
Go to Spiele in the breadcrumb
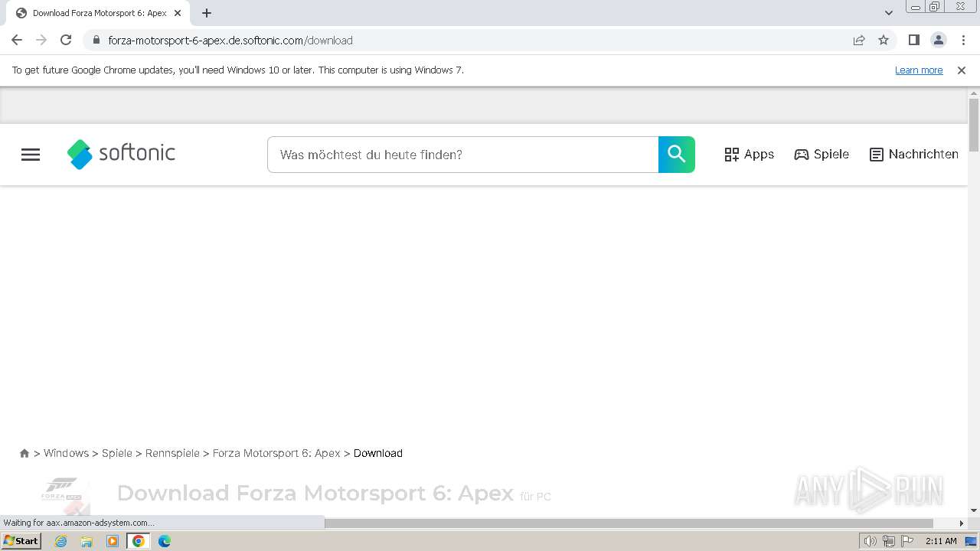[x=117, y=453]
